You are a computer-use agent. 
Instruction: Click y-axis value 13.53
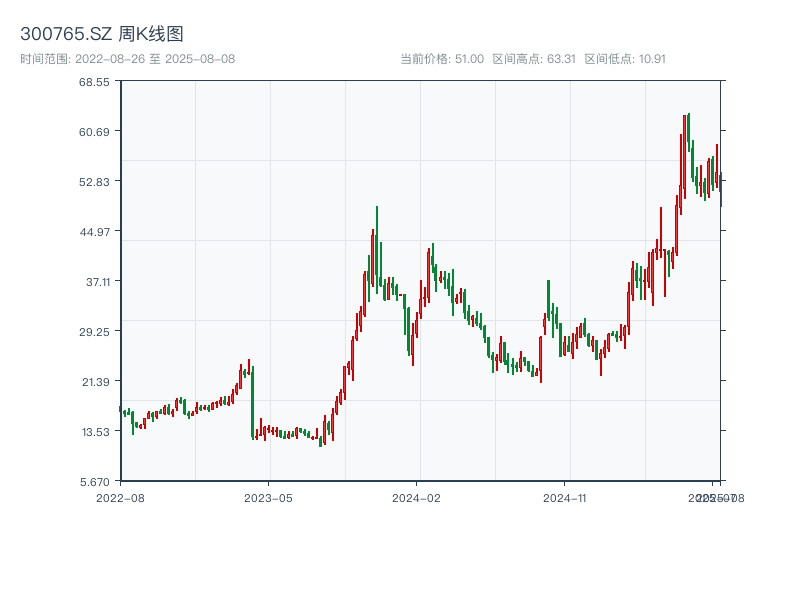click(x=95, y=432)
